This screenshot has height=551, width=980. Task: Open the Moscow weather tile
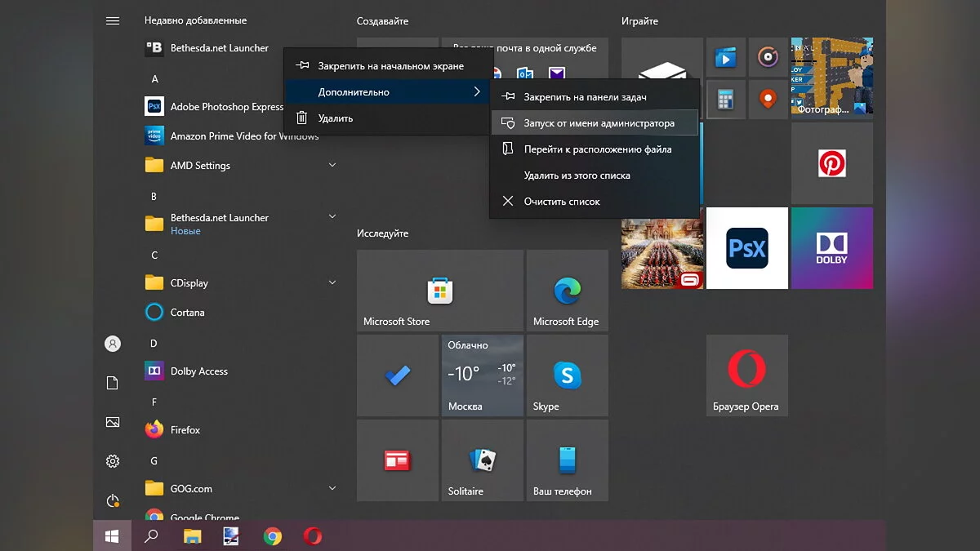[482, 375]
